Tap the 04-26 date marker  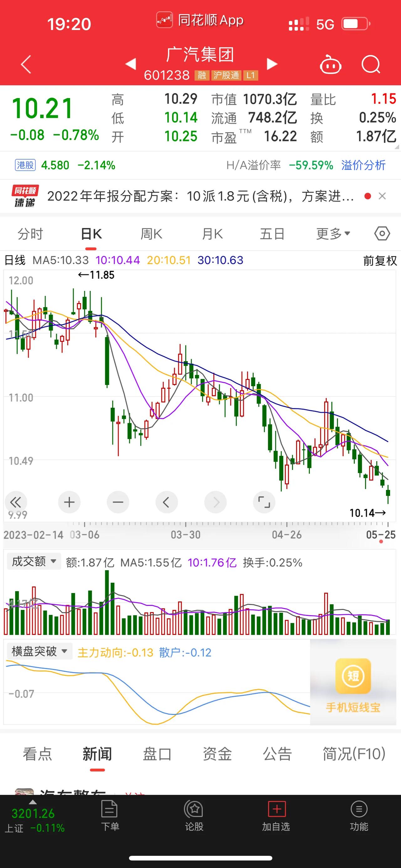(287, 534)
